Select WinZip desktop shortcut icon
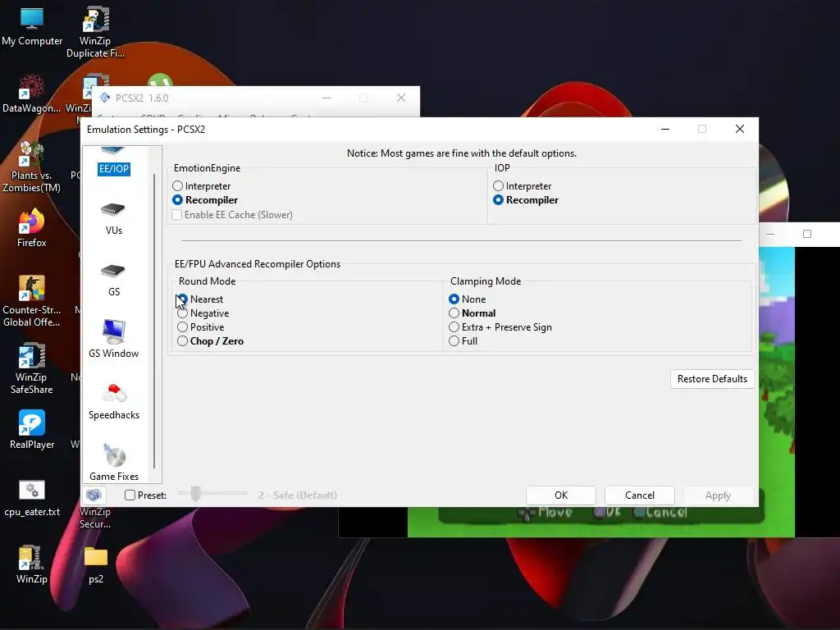The image size is (840, 630). point(32,564)
